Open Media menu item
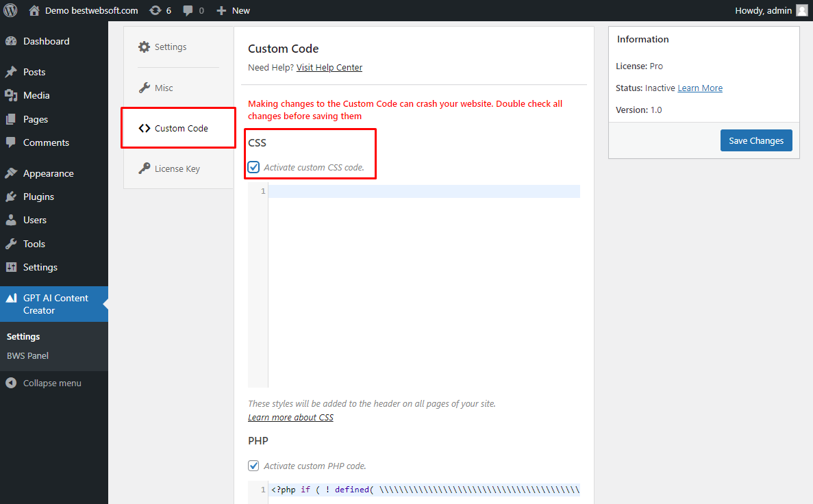 click(54, 95)
